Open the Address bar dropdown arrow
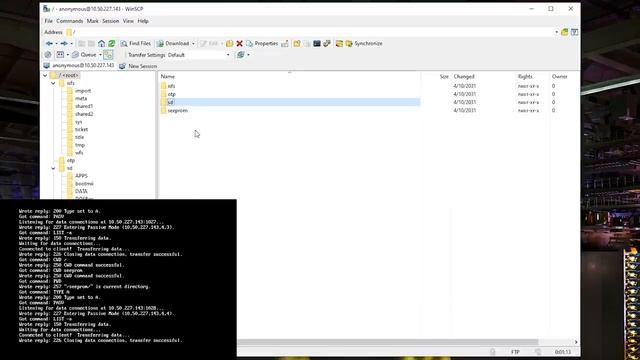 tap(556, 32)
